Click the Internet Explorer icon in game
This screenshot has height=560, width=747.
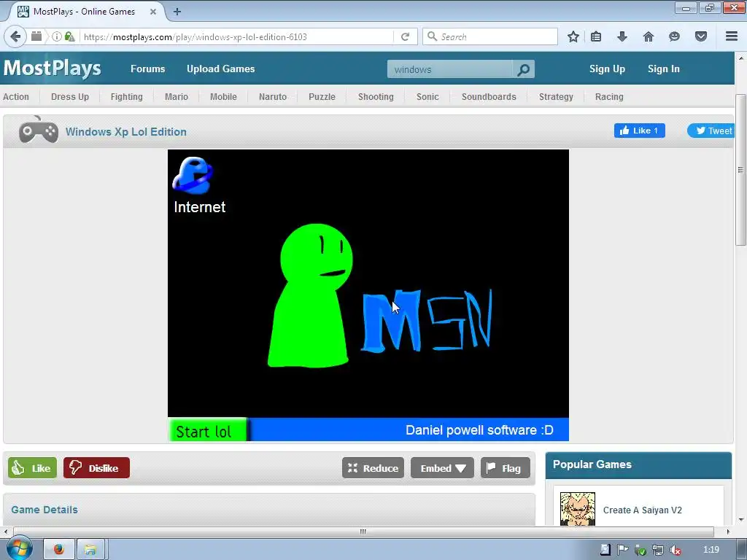[193, 176]
